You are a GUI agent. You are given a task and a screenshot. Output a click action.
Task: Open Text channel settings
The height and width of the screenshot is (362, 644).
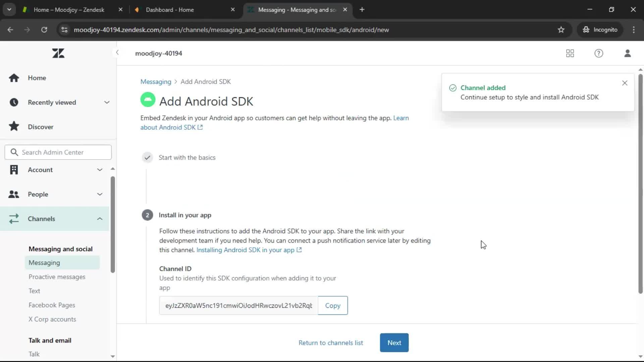point(34,291)
